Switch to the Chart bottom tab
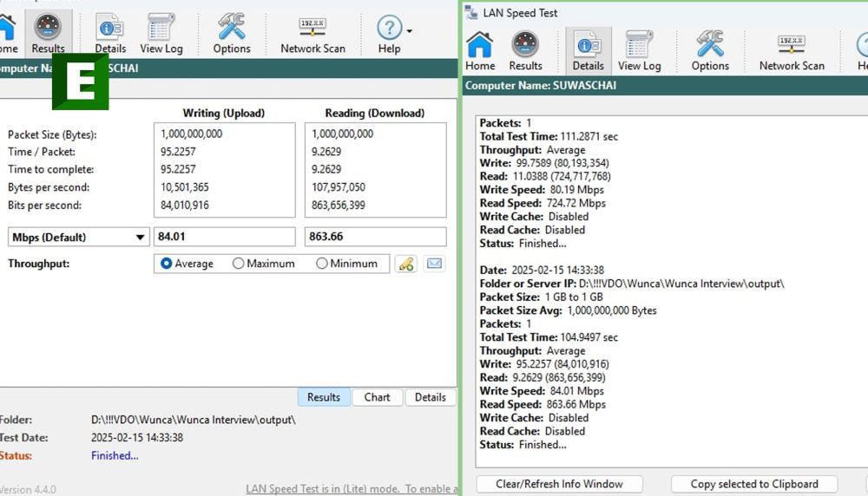This screenshot has width=868, height=496. click(377, 397)
